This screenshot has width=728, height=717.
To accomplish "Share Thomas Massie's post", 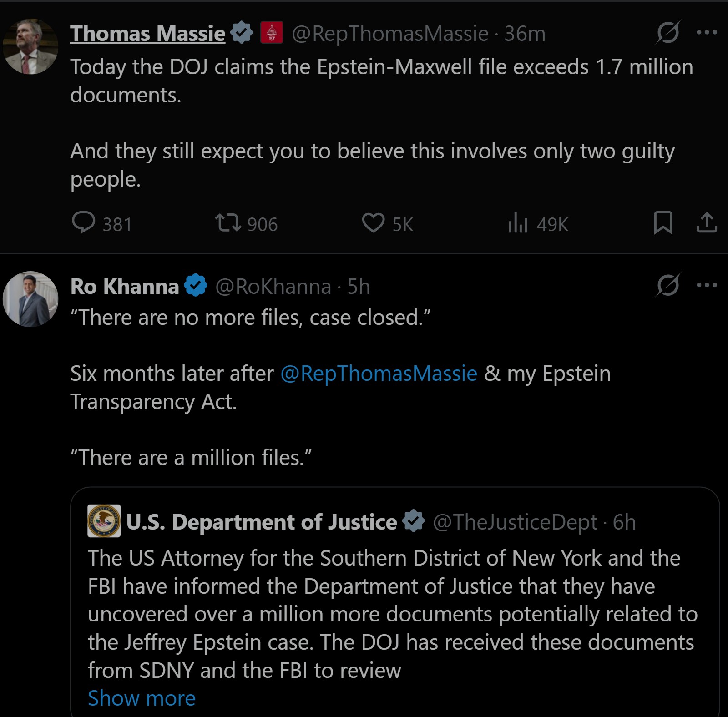I will [707, 223].
